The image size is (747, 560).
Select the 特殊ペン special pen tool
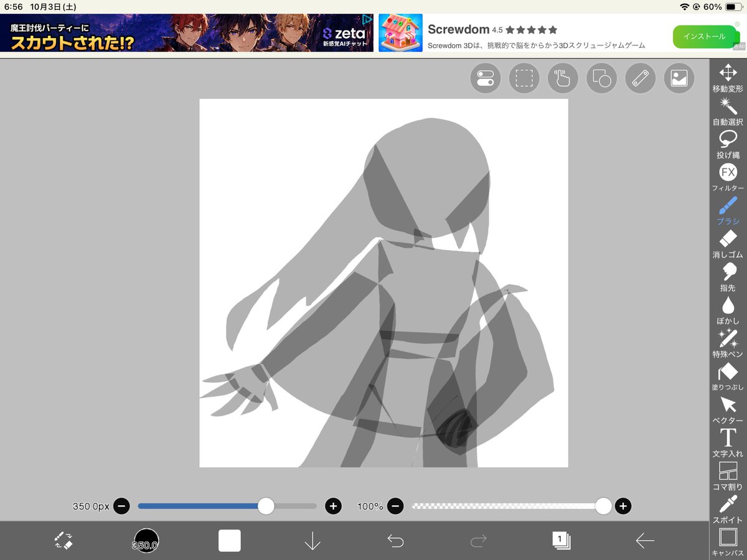(728, 344)
